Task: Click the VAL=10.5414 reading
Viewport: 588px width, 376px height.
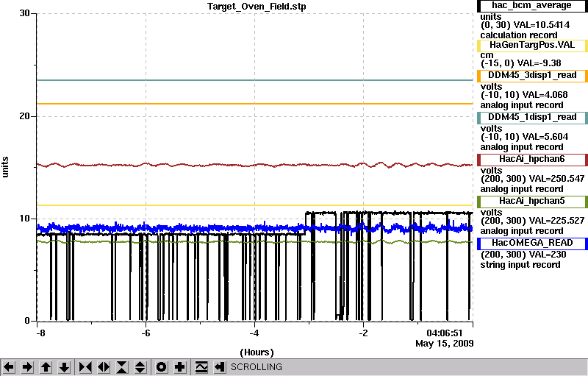Action: (542, 25)
